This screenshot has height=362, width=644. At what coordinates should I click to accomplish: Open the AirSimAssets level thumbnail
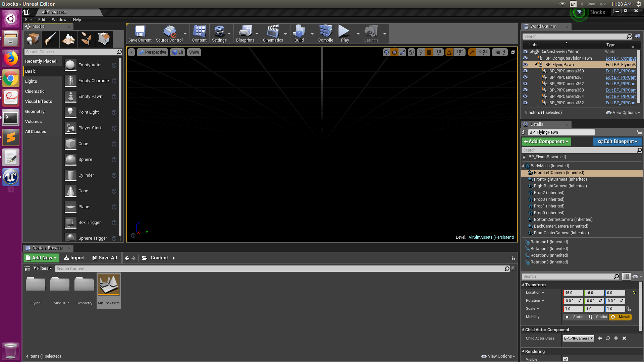[109, 285]
